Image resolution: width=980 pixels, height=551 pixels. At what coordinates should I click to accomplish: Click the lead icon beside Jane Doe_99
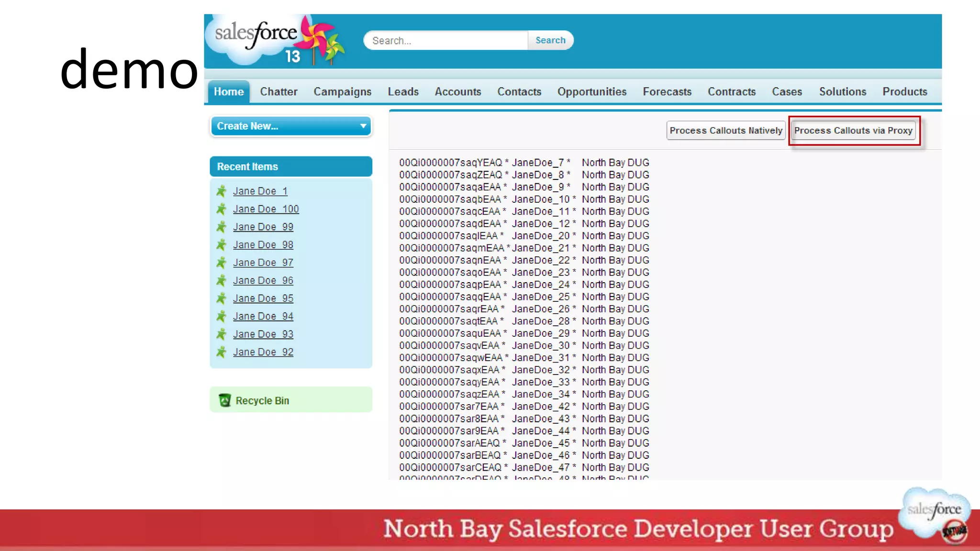point(221,227)
